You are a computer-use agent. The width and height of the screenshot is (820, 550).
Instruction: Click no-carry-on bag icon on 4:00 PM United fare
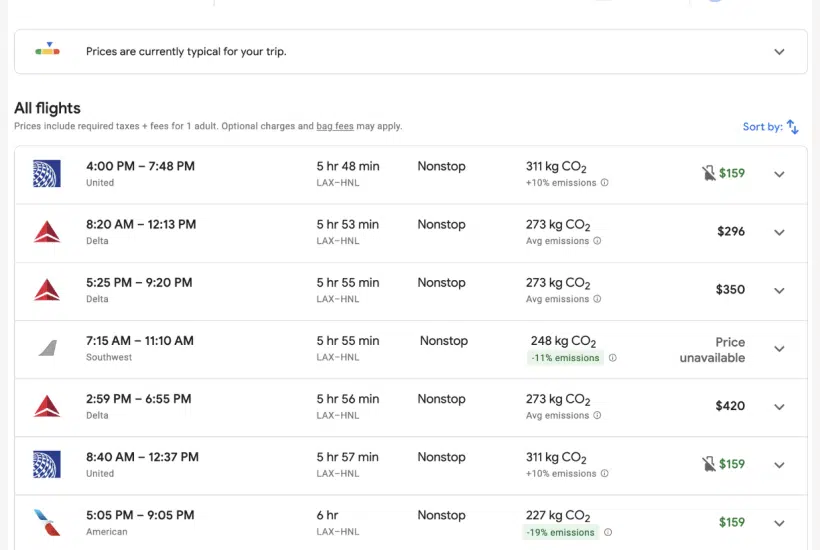coord(708,174)
